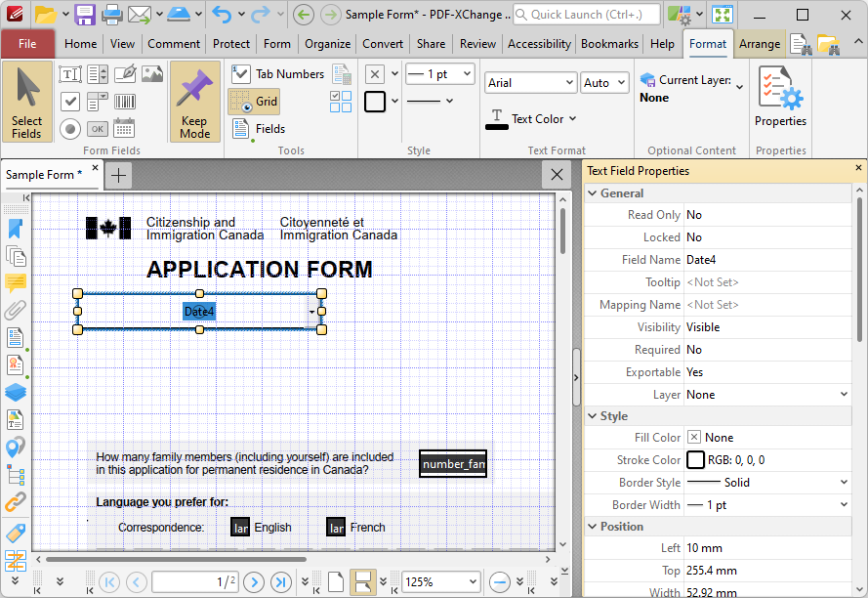Screen dimensions: 868x598
Task: Select the OK Button field tool
Action: point(98,129)
